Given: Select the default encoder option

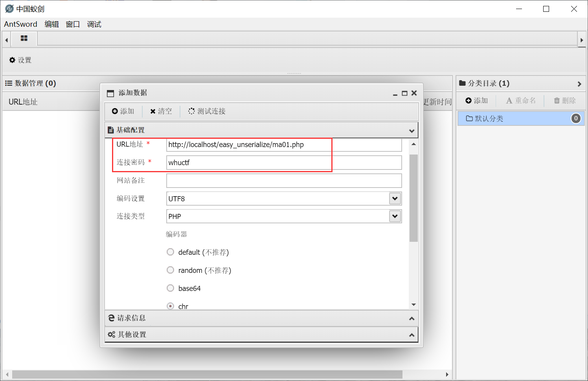Looking at the screenshot, I should [170, 252].
